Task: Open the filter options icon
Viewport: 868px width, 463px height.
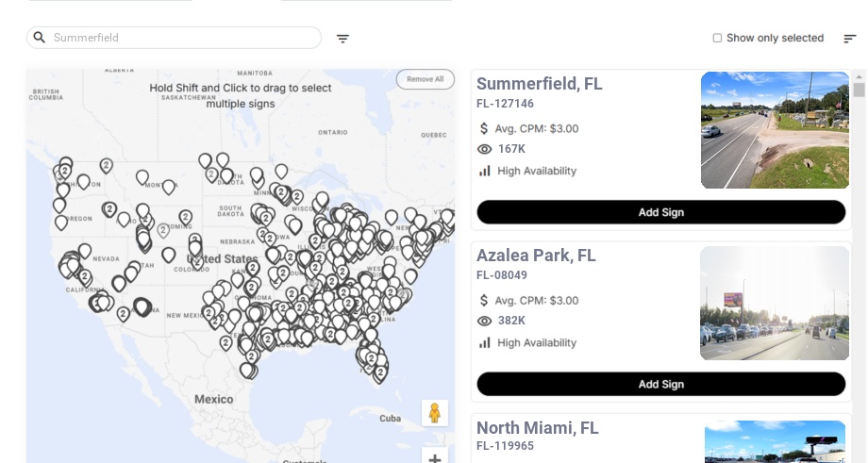Action: 342,39
